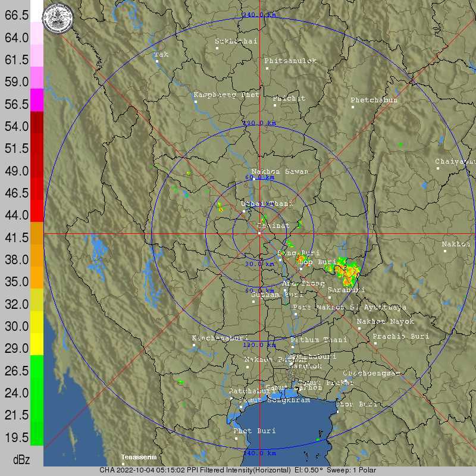Select the magenta 56.5 dBz color swatch

click(37, 100)
